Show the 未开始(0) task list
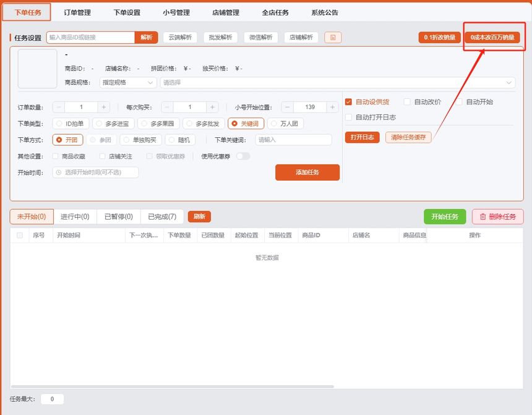 (x=32, y=216)
